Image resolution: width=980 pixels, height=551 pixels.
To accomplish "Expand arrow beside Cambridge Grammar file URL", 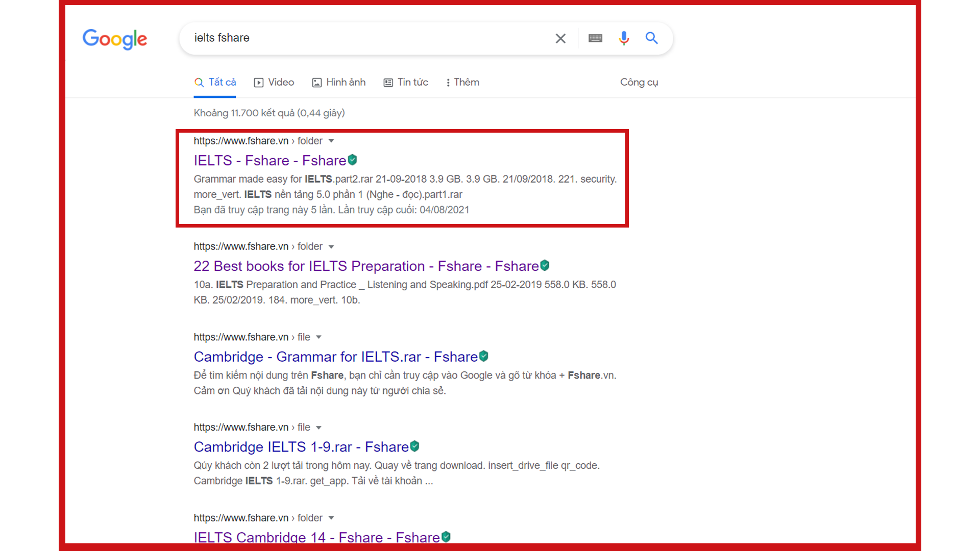I will [x=318, y=337].
